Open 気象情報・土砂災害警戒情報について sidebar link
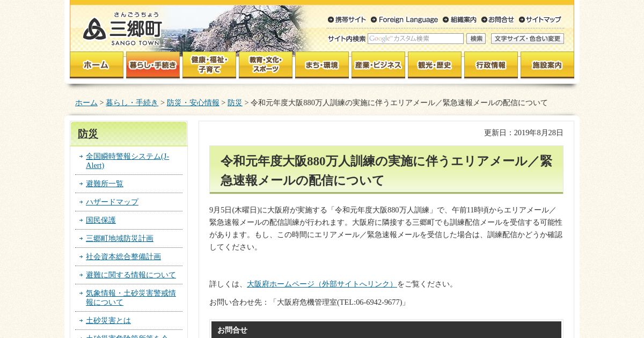Screen dimensions: 644x338 point(131,298)
